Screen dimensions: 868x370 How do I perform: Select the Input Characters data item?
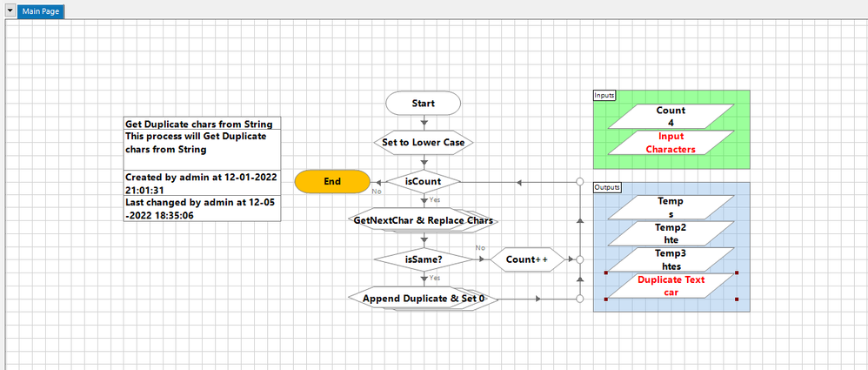click(x=671, y=143)
